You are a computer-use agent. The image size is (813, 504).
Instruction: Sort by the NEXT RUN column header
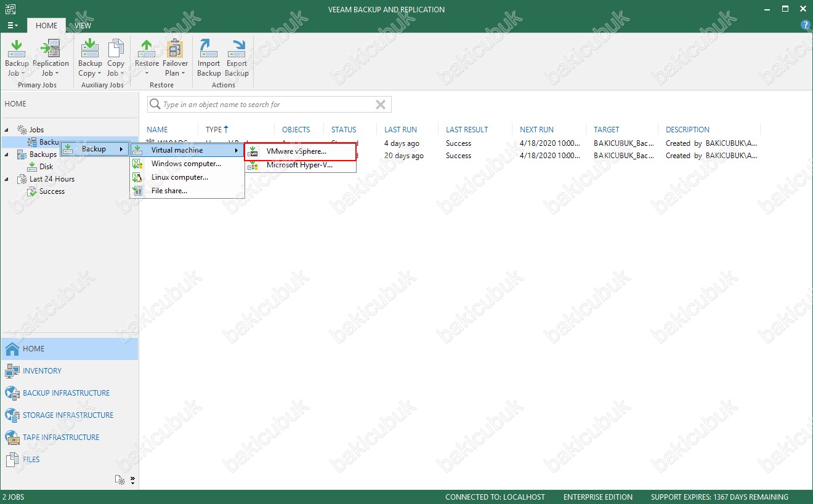(x=536, y=130)
